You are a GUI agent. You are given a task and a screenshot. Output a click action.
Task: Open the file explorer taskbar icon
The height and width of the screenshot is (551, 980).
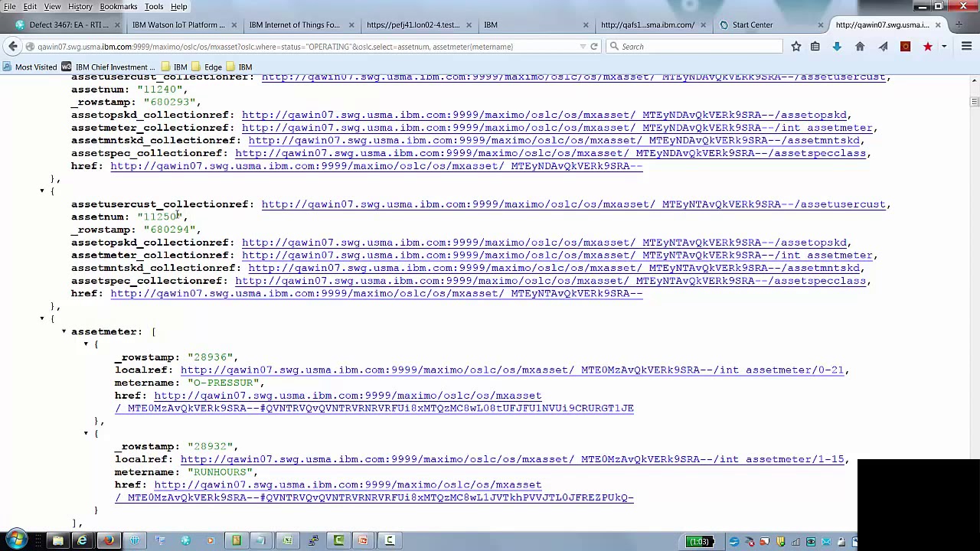(57, 541)
